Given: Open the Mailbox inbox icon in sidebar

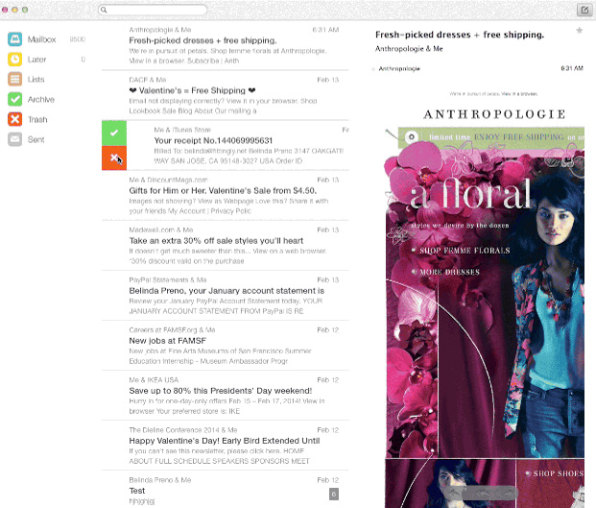Looking at the screenshot, I should tap(15, 39).
